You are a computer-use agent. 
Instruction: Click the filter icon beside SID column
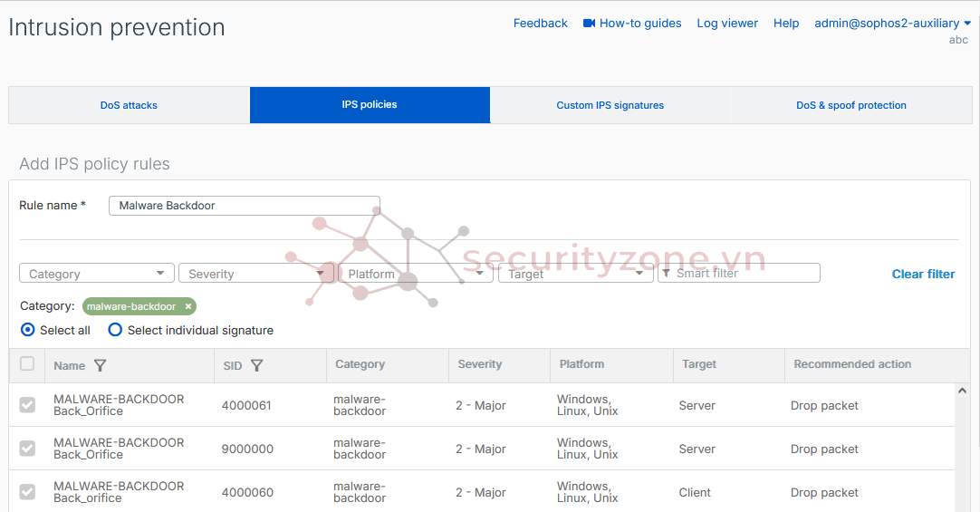pyautogui.click(x=257, y=366)
